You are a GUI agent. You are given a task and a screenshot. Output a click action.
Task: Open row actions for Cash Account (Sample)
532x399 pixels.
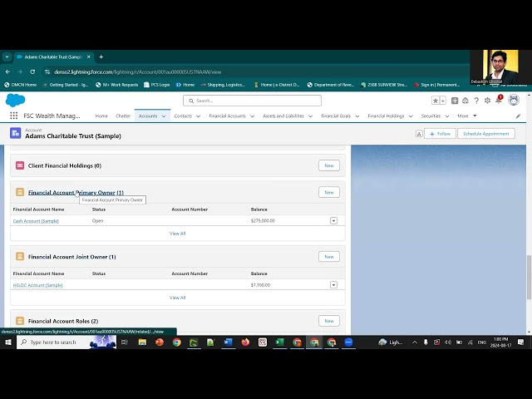333,221
